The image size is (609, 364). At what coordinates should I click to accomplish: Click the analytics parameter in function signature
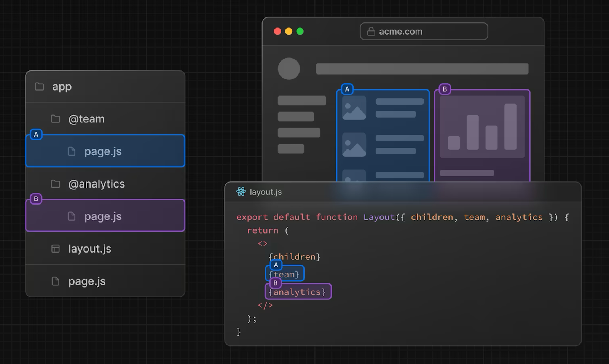519,217
